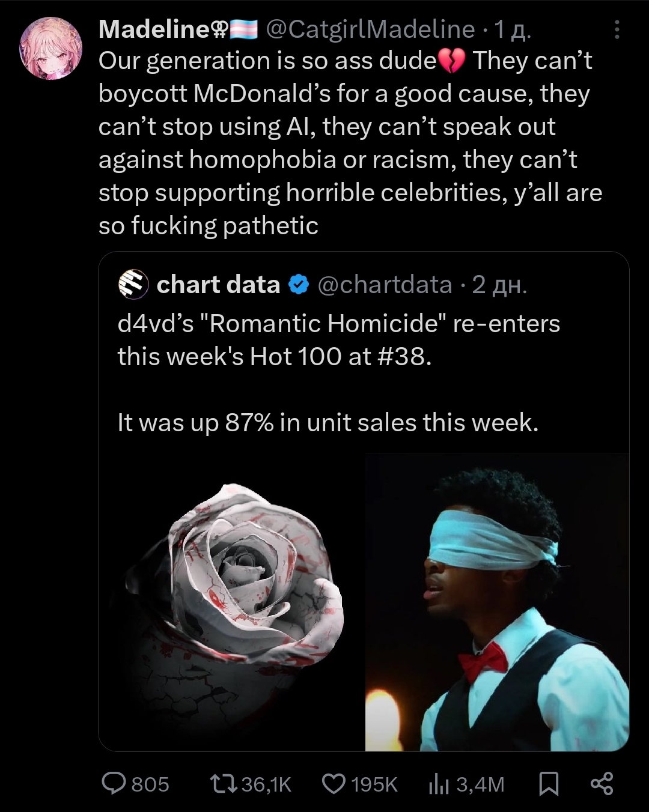Click the blue verified badge
649x812 pixels.
click(299, 285)
